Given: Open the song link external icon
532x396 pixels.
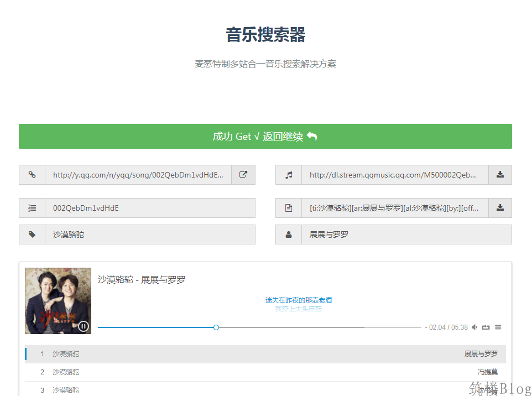Looking at the screenshot, I should pos(243,175).
